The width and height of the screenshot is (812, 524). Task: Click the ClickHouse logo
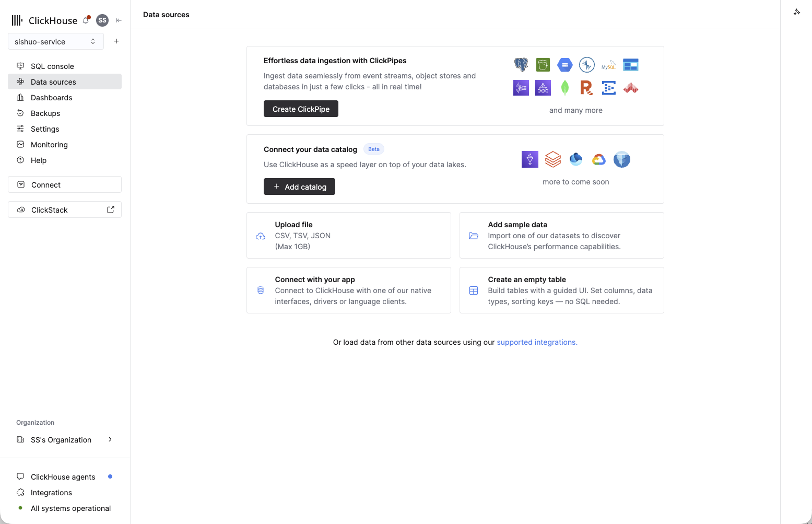[x=44, y=20]
